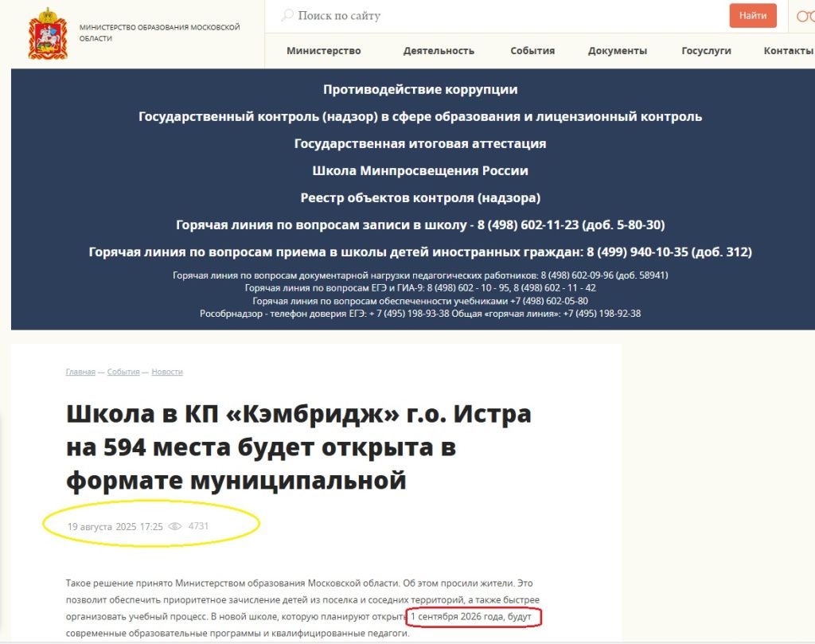Click the eye icon next to view count 4731
The height and width of the screenshot is (644, 815).
click(175, 525)
